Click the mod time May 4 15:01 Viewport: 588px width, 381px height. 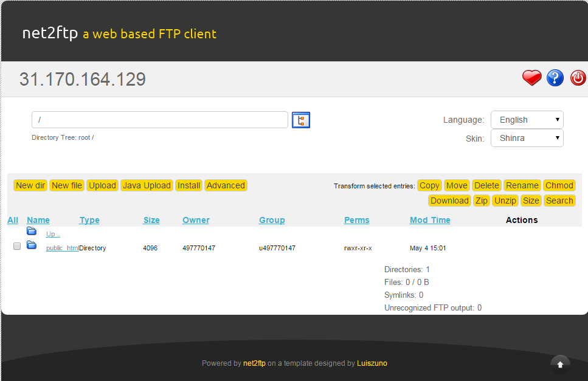click(428, 248)
